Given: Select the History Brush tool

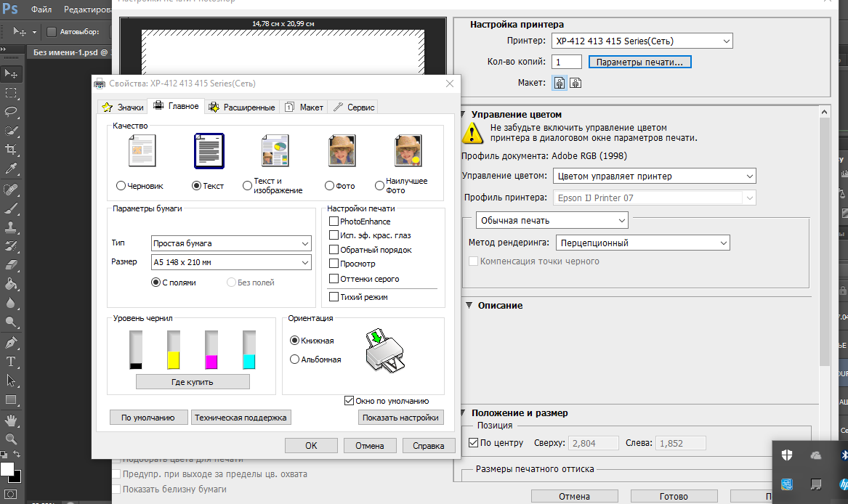Looking at the screenshot, I should pyautogui.click(x=11, y=247).
